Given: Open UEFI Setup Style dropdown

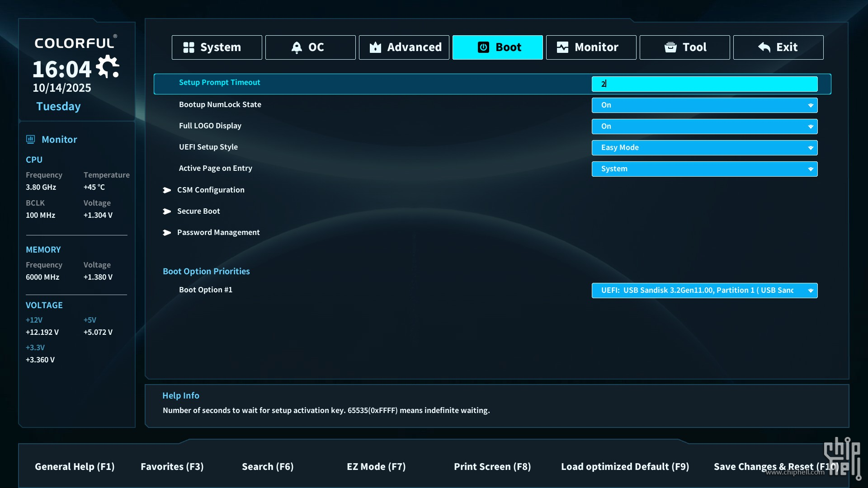Looking at the screenshot, I should click(704, 148).
